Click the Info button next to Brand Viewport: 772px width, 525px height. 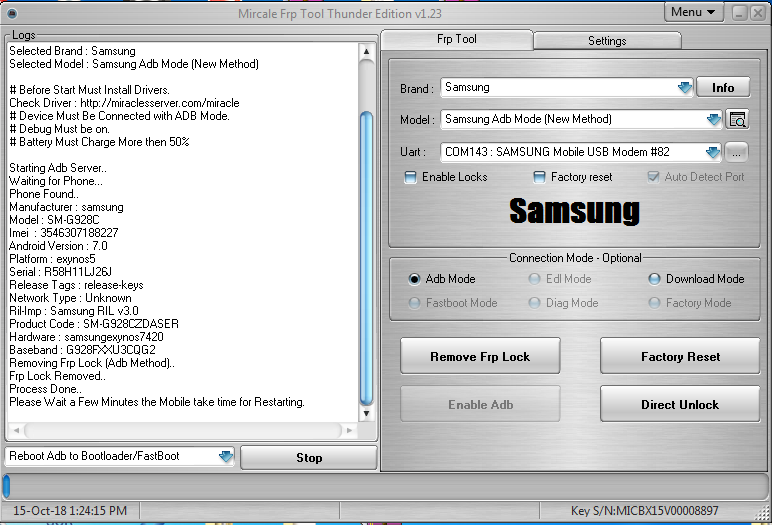point(723,88)
